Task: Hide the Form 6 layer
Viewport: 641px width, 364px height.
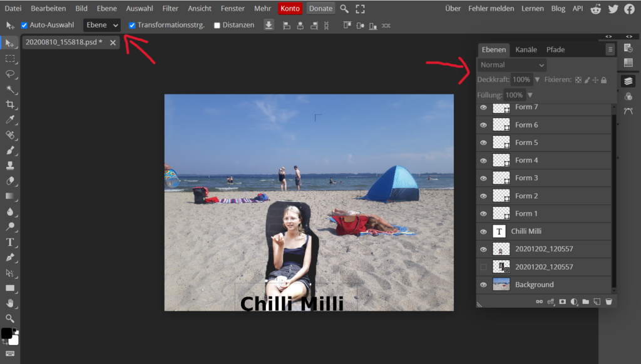Action: pyautogui.click(x=483, y=125)
